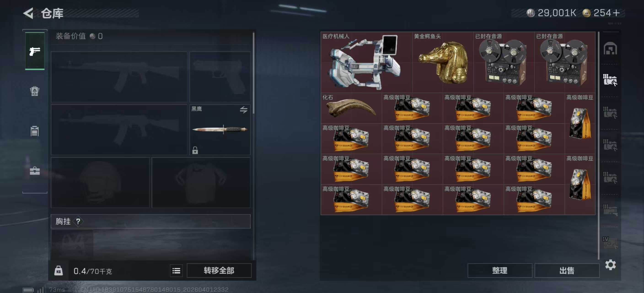Toggle the lock icon on the knife slot
Viewport: 644px width, 293px height.
[195, 150]
